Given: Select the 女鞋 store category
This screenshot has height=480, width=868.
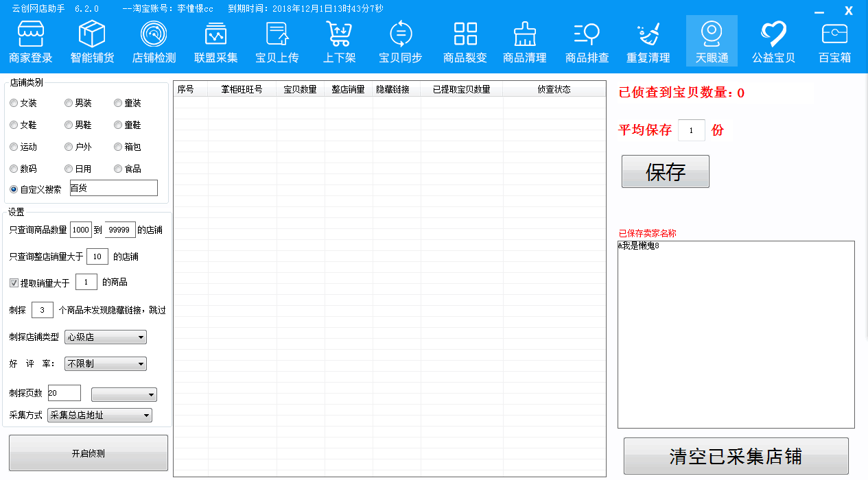Looking at the screenshot, I should pyautogui.click(x=23, y=125).
